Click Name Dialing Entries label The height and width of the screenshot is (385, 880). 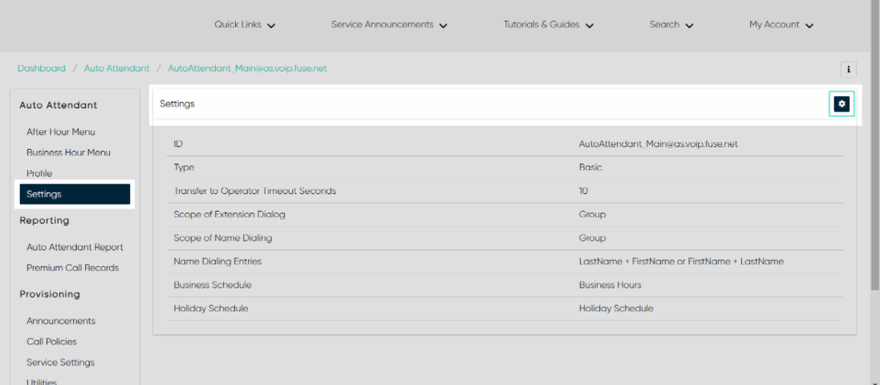[218, 262]
